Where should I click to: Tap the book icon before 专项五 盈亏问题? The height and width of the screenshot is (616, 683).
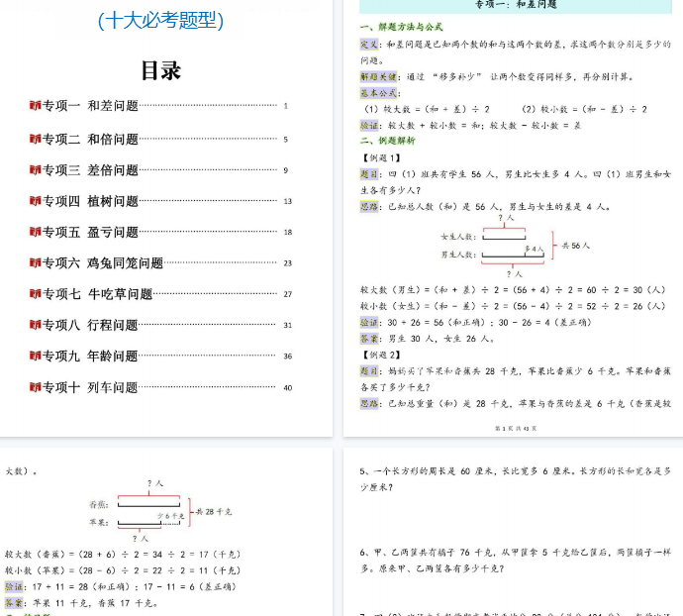(x=35, y=232)
